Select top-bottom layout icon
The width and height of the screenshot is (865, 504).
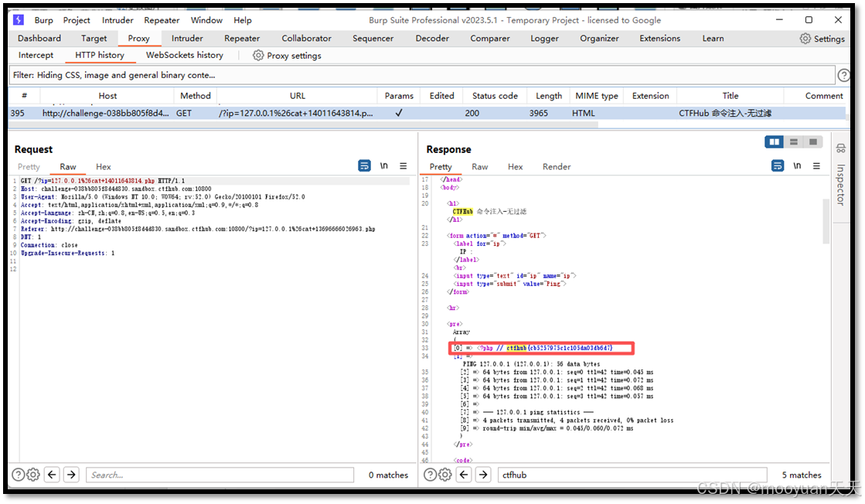[x=794, y=142]
